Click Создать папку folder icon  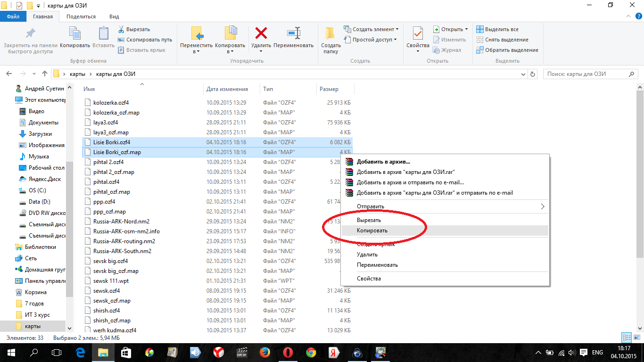(x=330, y=34)
